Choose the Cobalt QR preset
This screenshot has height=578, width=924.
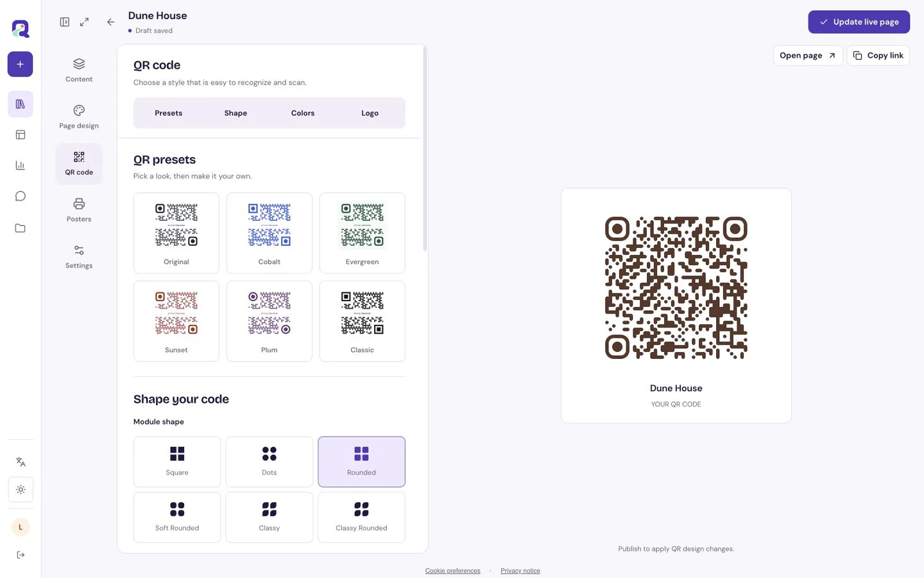(x=269, y=233)
